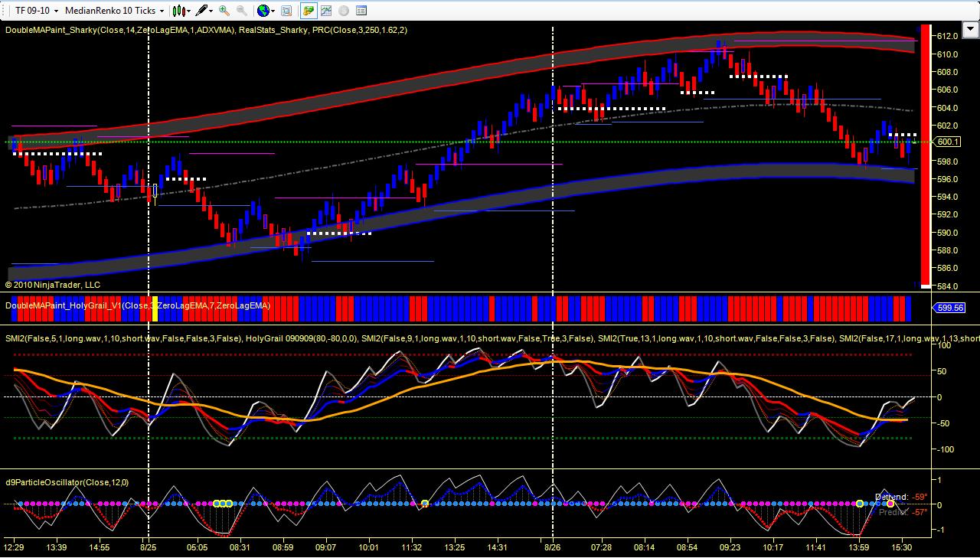Click the 11:41 time axis label
This screenshot has width=980, height=558.
pyautogui.click(x=816, y=547)
